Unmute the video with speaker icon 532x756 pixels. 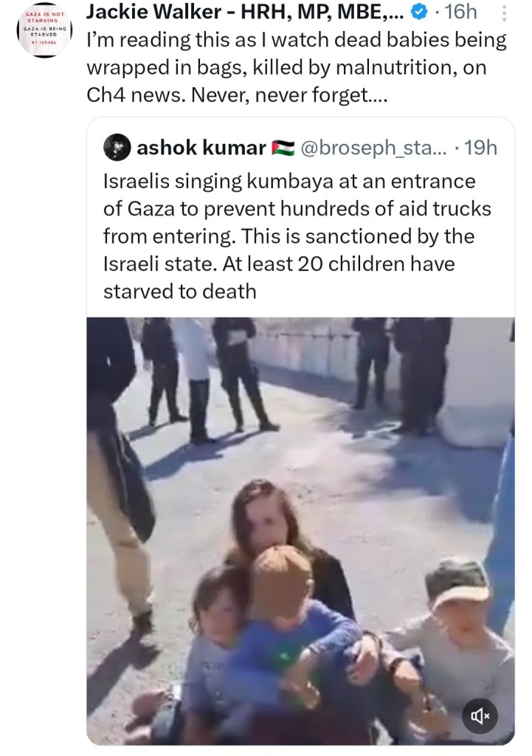(x=480, y=716)
